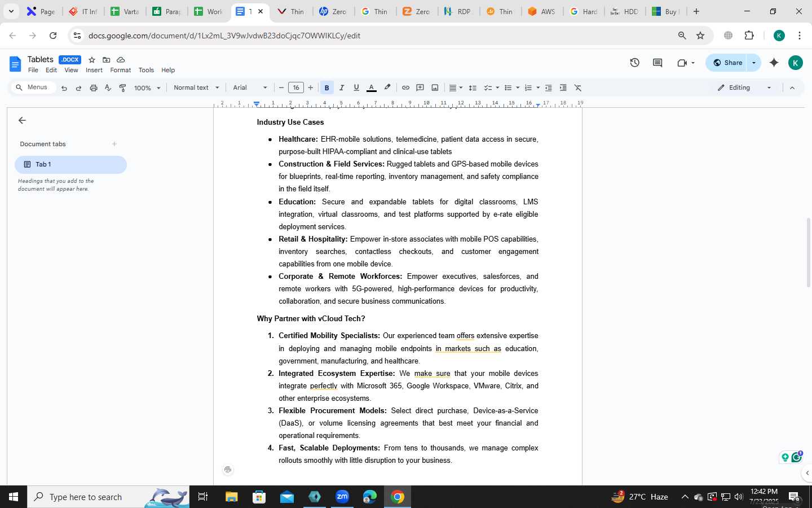Activate the paint format tool
Viewport: 812px width, 508px height.
point(122,88)
